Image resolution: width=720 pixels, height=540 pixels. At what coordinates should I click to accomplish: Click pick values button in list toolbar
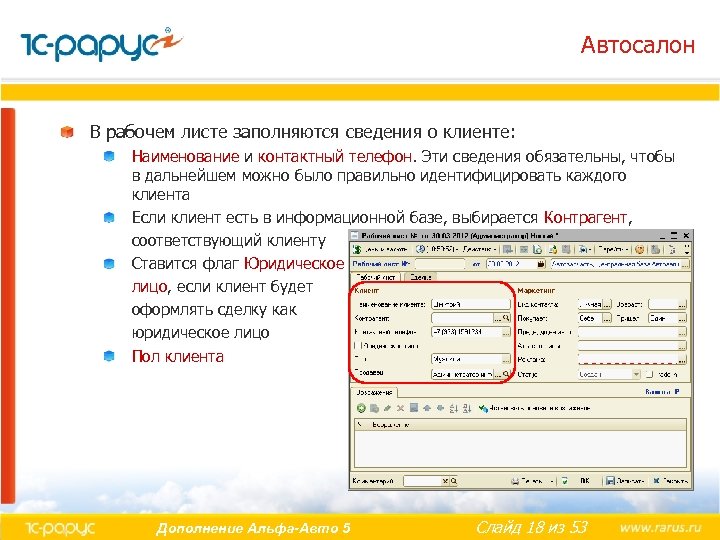[x=534, y=408]
